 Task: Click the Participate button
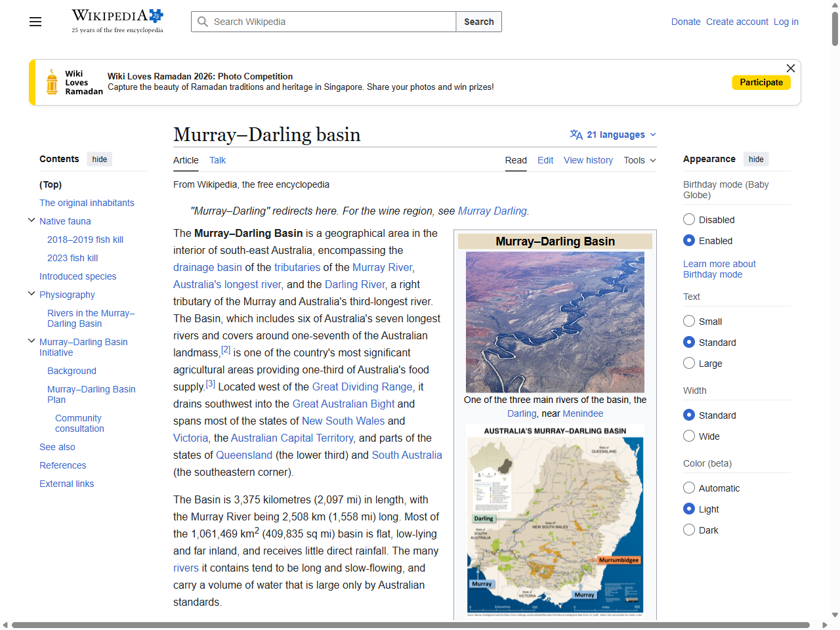pos(761,83)
